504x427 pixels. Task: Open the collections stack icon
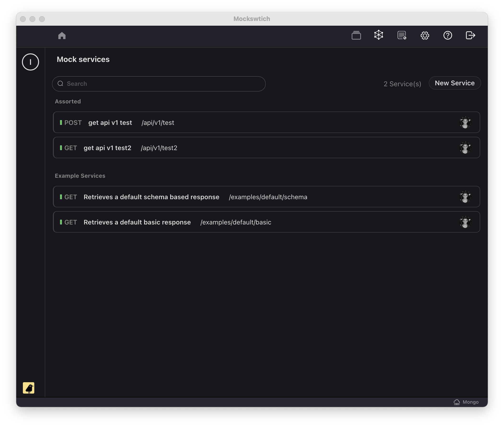[x=356, y=35]
